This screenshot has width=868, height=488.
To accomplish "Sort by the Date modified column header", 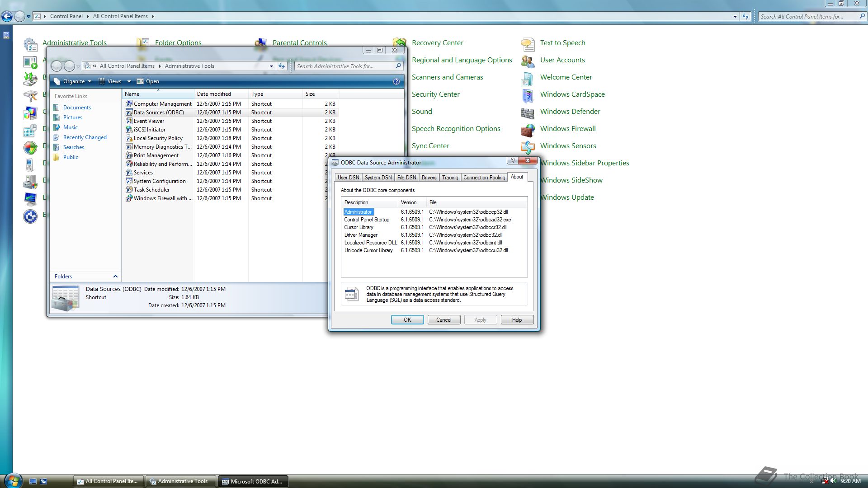I will coord(221,94).
